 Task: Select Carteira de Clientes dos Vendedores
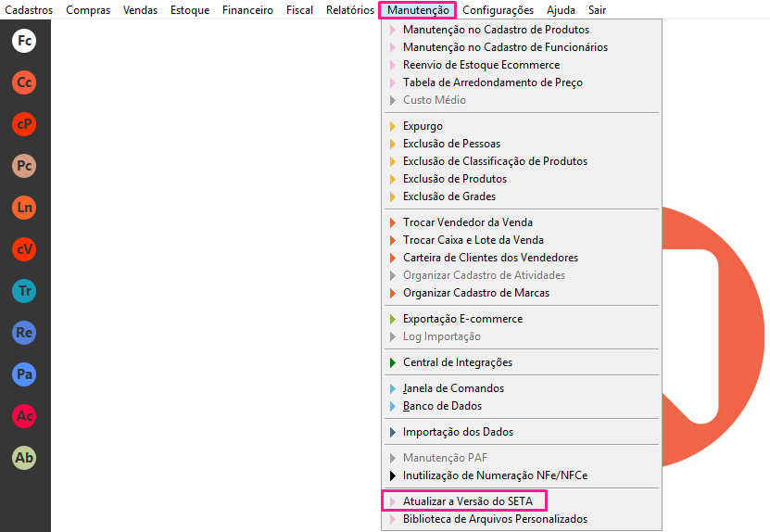(522, 258)
